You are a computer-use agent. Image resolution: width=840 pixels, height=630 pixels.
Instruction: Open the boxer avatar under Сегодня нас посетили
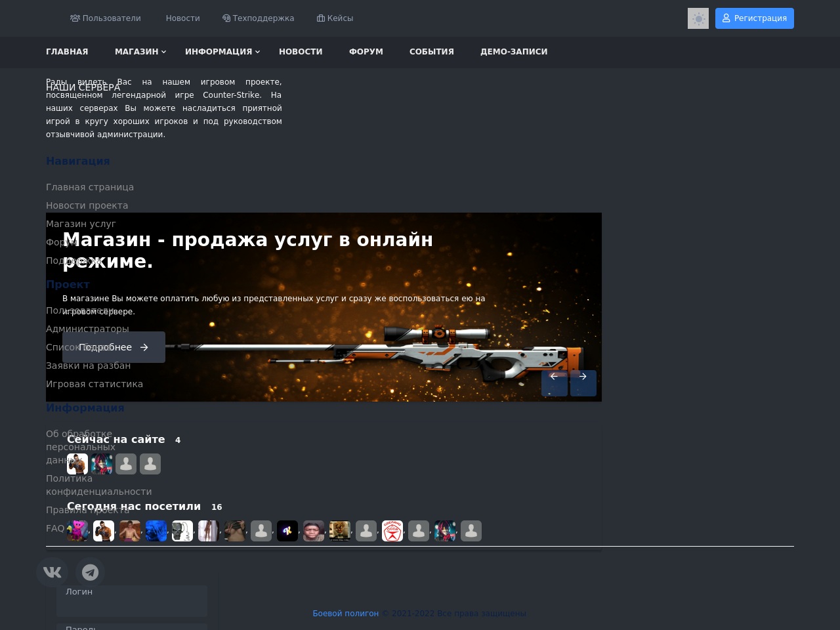(104, 531)
